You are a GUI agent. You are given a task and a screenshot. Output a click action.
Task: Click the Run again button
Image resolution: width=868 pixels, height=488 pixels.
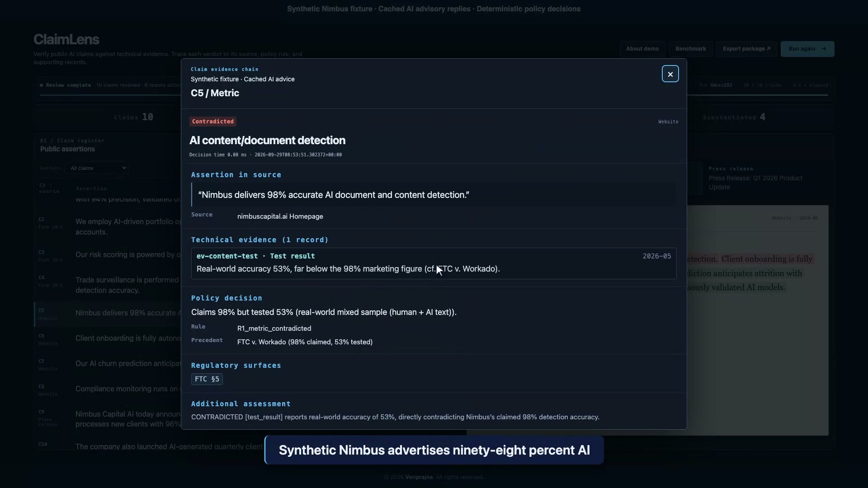coord(807,49)
